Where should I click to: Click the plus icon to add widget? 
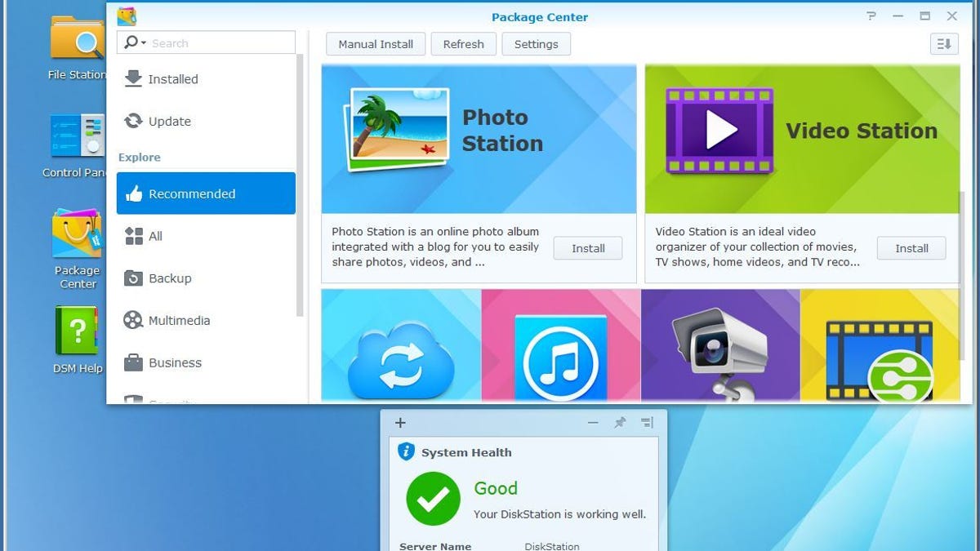coord(400,423)
